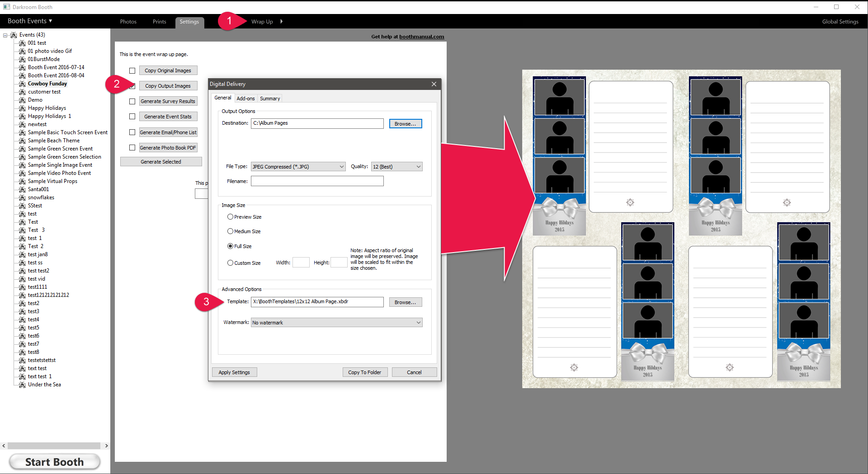The width and height of the screenshot is (868, 474).
Task: Click the icon next to 'Sample Video Photo Event'
Action: tap(22, 173)
